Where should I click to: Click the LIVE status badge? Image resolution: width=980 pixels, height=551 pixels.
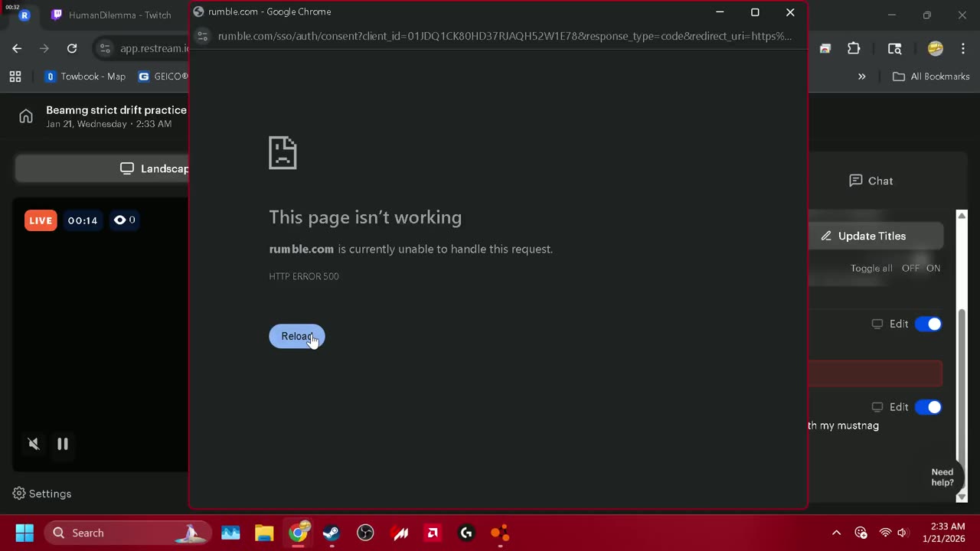point(41,220)
